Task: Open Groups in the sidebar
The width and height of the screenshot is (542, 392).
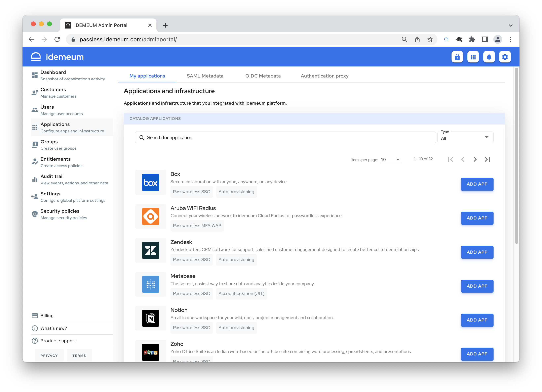Action: coord(72,145)
